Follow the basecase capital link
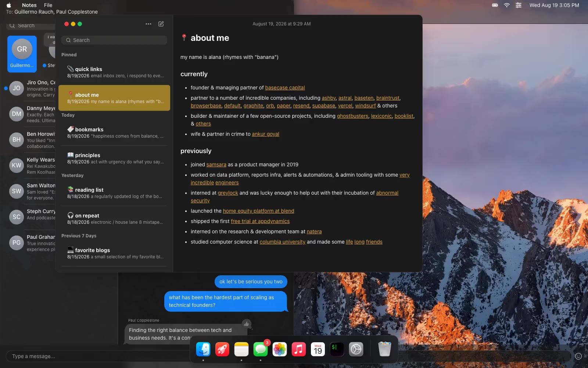 tap(285, 88)
